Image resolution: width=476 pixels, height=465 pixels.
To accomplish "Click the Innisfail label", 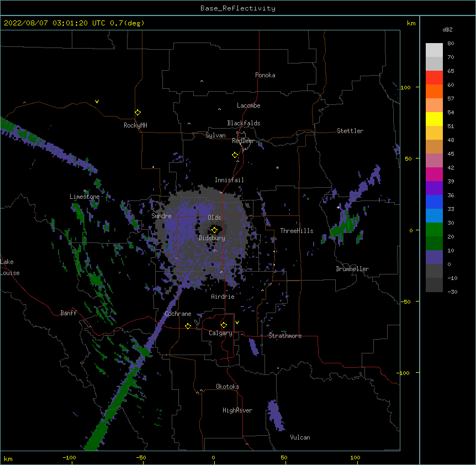I will click(x=229, y=180).
